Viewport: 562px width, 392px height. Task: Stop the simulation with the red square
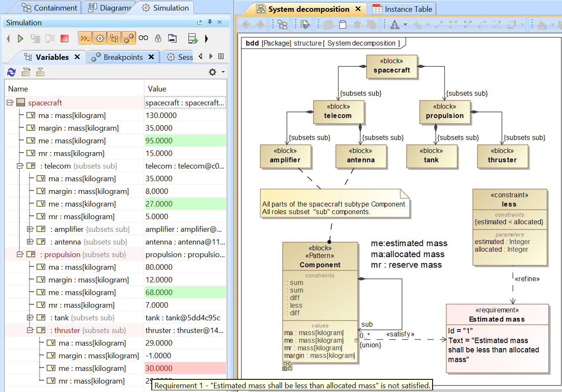click(65, 39)
